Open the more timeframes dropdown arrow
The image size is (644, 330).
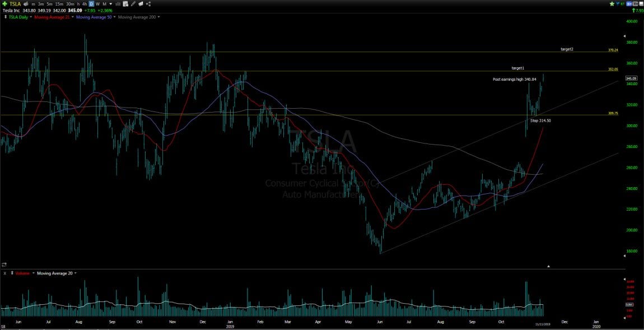pos(110,4)
